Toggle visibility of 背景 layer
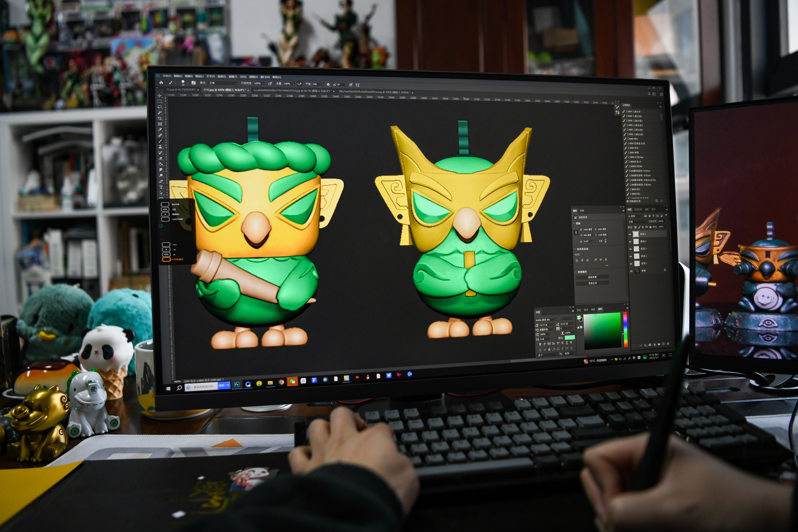The width and height of the screenshot is (798, 532). point(631,271)
